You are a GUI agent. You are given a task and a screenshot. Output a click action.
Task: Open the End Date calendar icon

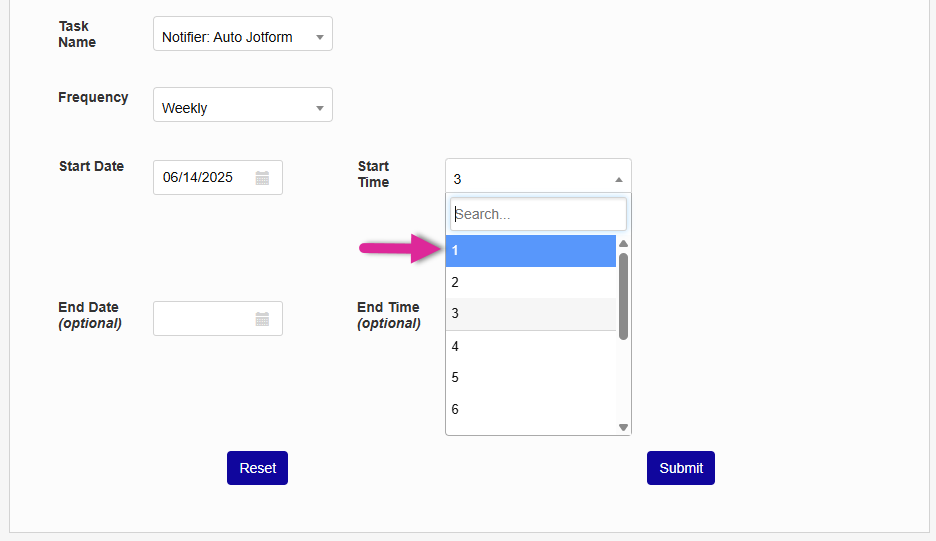click(x=262, y=319)
